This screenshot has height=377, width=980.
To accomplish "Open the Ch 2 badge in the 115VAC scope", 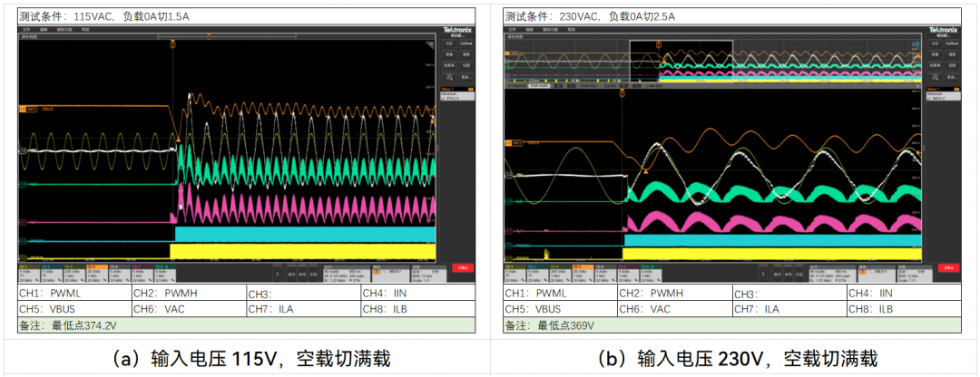I will pyautogui.click(x=52, y=272).
